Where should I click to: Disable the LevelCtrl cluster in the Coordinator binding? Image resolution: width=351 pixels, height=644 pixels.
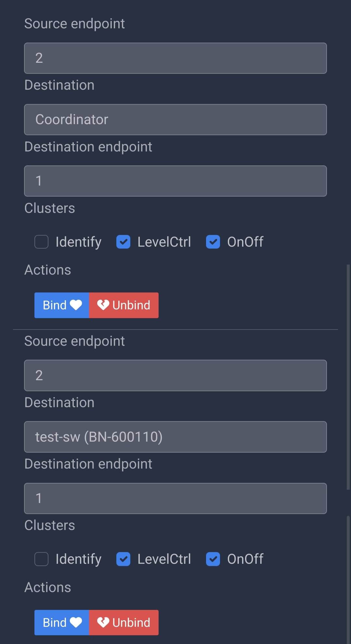point(123,242)
